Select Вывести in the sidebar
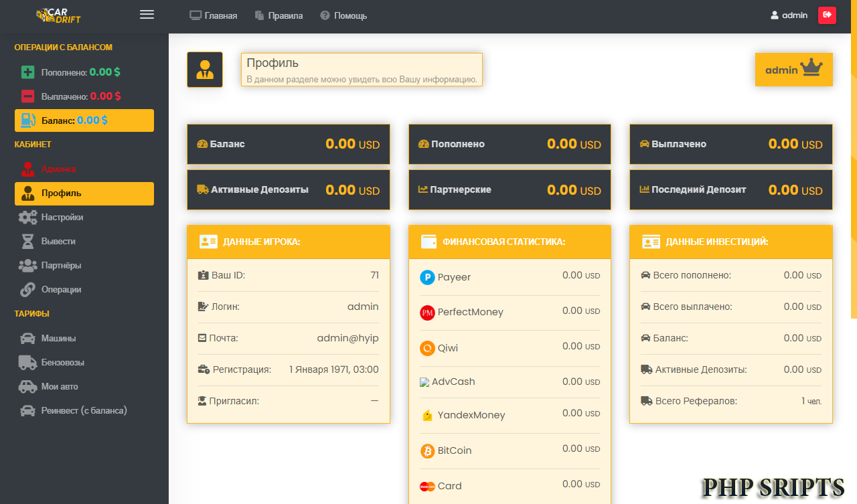The width and height of the screenshot is (857, 504). [58, 242]
